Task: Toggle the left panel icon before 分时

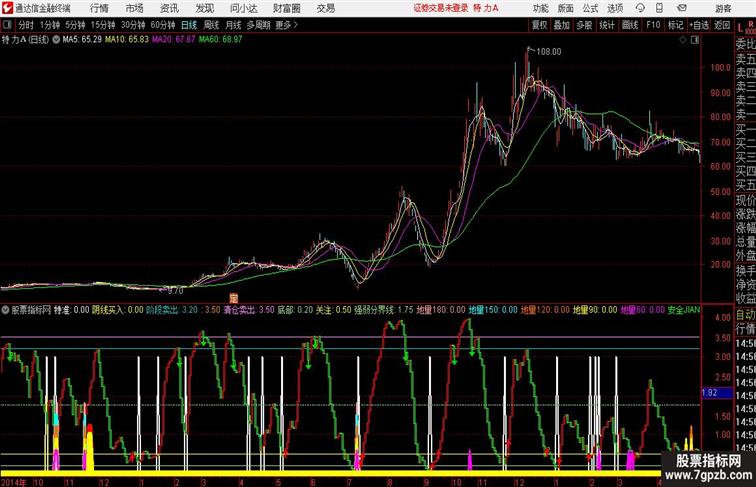Action: pos(7,25)
